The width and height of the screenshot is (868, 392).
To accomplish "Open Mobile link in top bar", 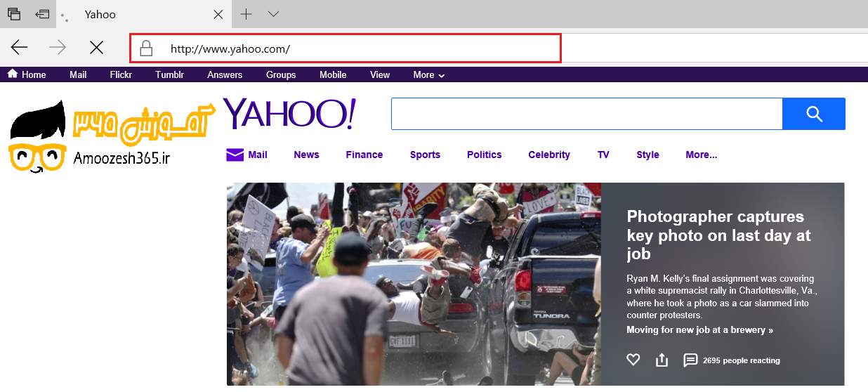I will [333, 74].
